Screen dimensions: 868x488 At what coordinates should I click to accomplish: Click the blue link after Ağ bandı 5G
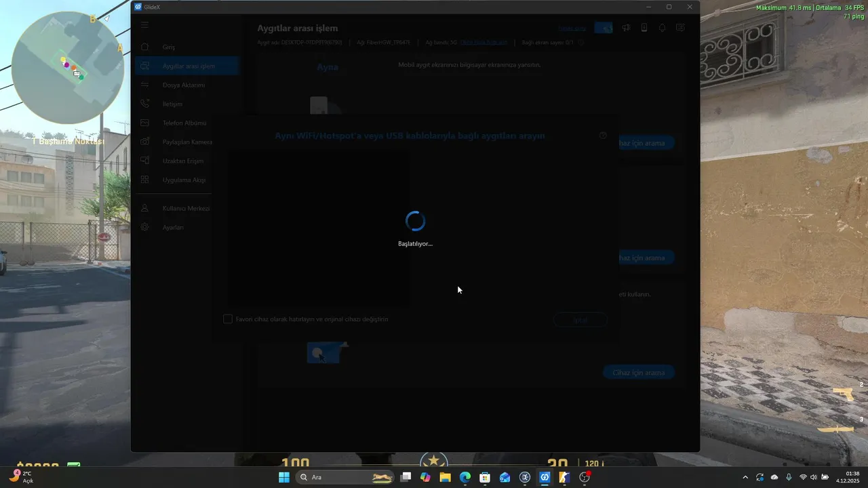pyautogui.click(x=484, y=42)
